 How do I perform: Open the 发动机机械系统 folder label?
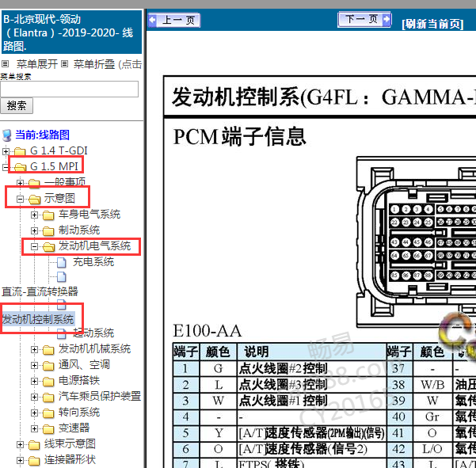[94, 349]
